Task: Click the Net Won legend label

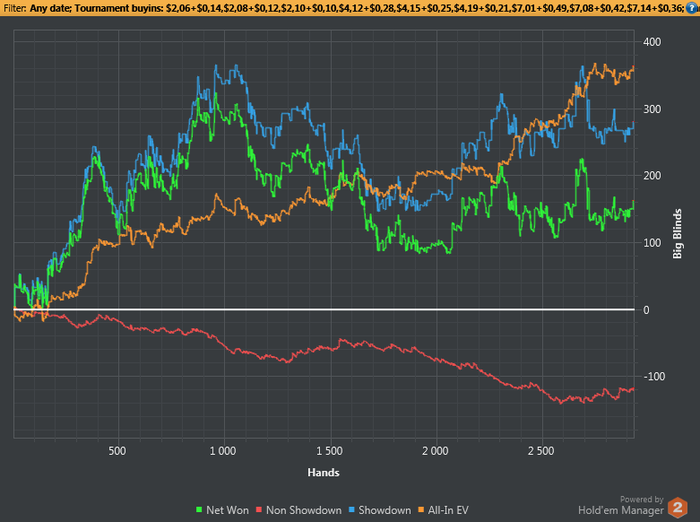Action: 227,510
